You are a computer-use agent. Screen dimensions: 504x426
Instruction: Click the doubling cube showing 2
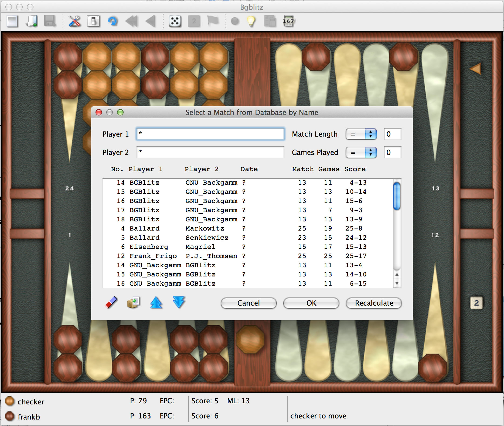476,303
